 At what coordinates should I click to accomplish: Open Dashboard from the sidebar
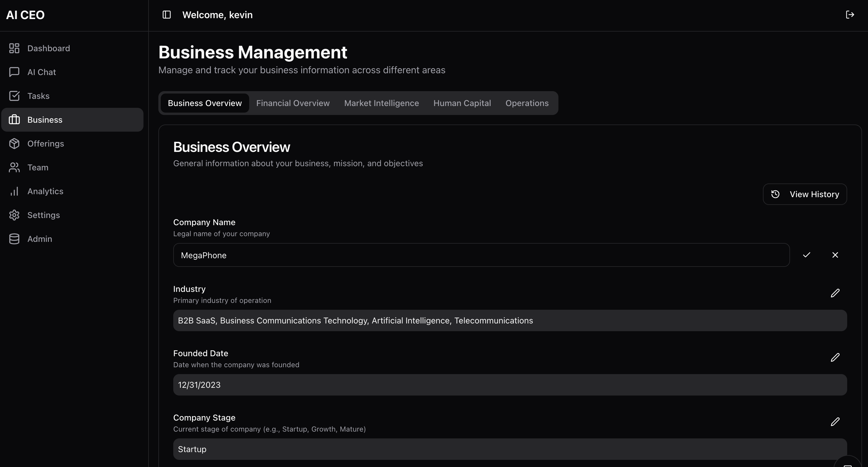[x=49, y=48]
